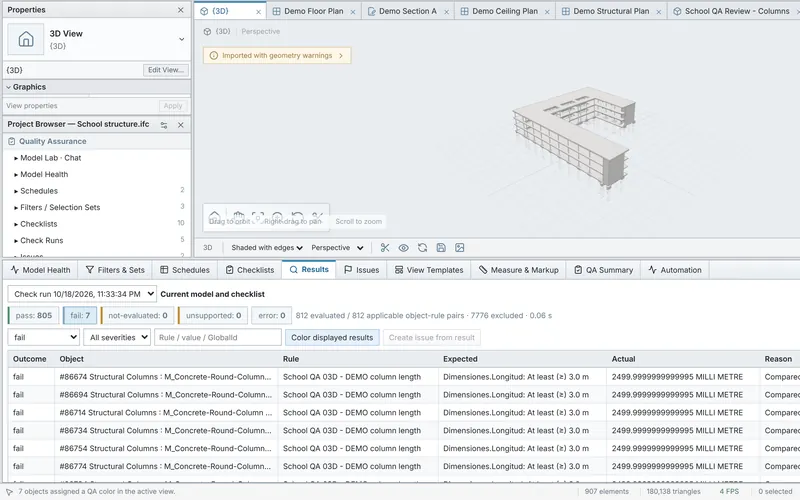Select result row for object #86734
The width and height of the screenshot is (800, 500).
coord(404,431)
